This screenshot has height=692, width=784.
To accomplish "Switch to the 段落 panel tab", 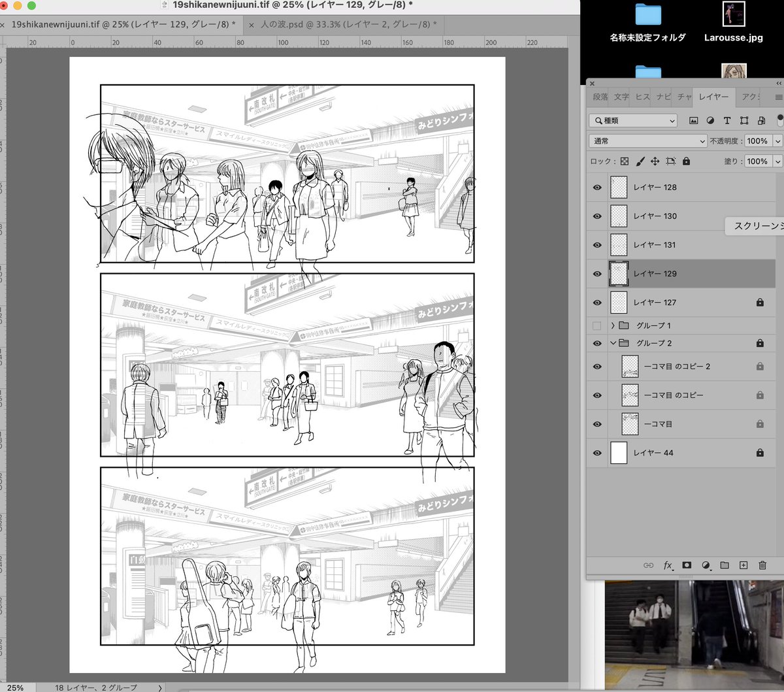I will (600, 97).
